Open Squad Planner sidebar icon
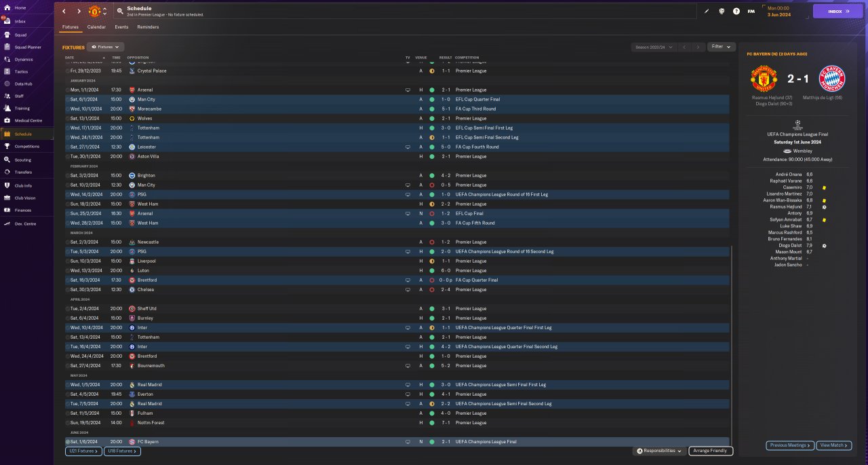 pos(6,47)
